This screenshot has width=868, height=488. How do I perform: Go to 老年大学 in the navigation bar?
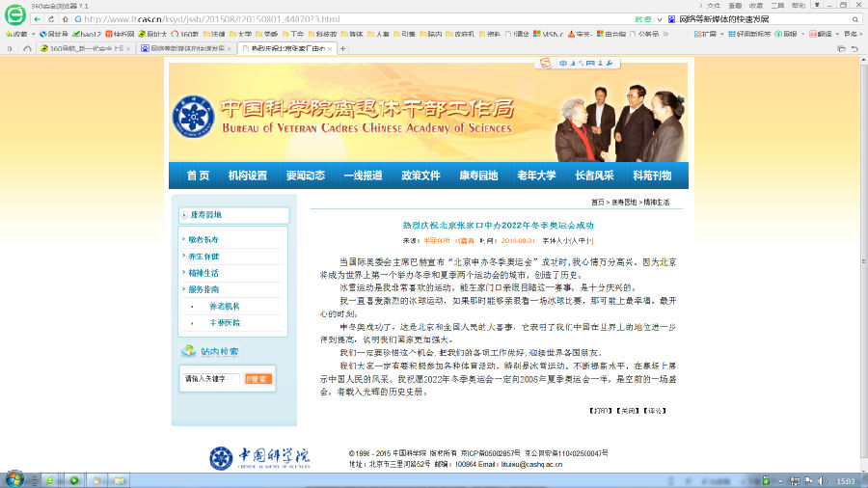pyautogui.click(x=536, y=176)
